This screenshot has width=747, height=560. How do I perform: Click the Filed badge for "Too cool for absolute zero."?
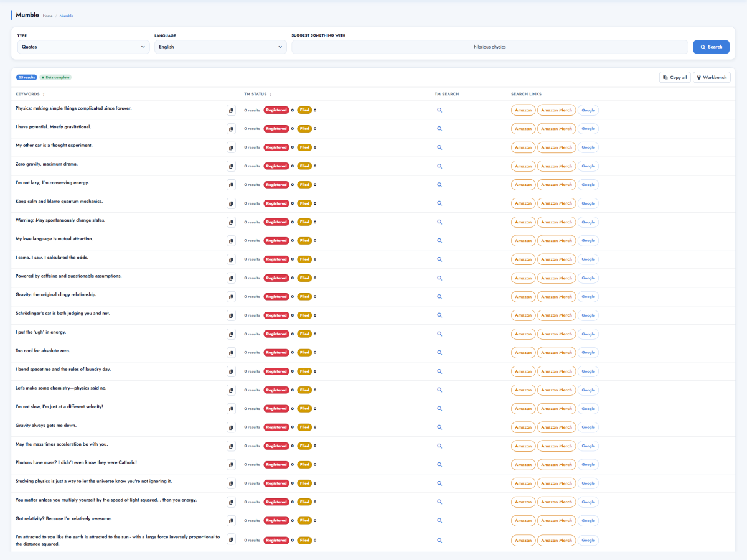pos(304,353)
